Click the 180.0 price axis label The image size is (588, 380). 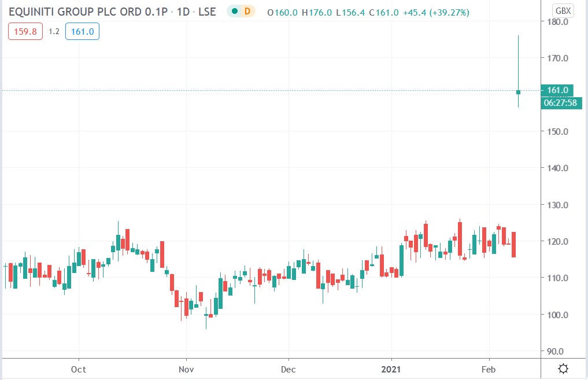pyautogui.click(x=557, y=21)
